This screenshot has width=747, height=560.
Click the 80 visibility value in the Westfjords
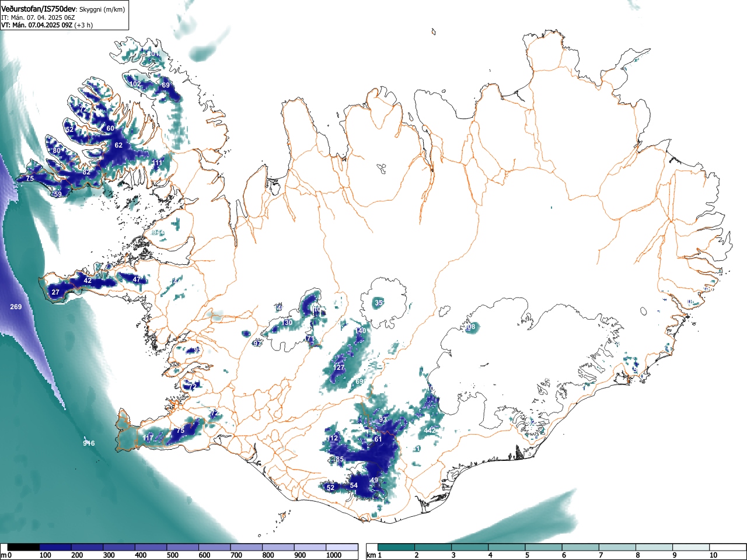click(57, 150)
